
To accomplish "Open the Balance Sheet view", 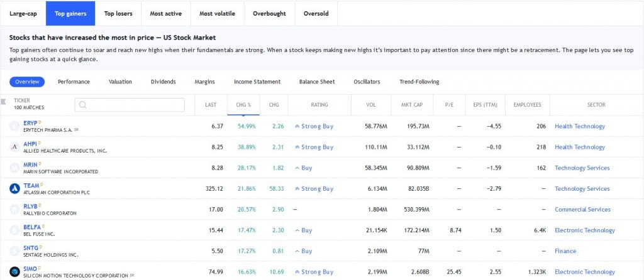I will point(317,82).
